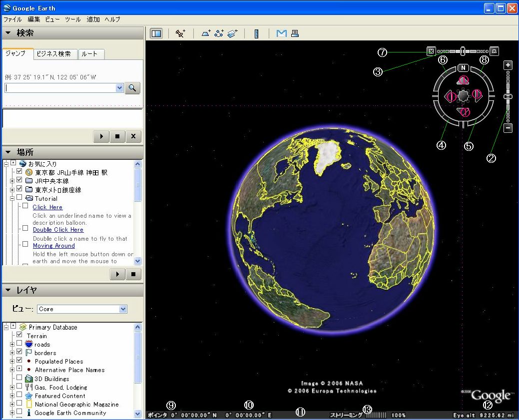Turn off the borders layer
The height and width of the screenshot is (420, 519).
click(19, 352)
